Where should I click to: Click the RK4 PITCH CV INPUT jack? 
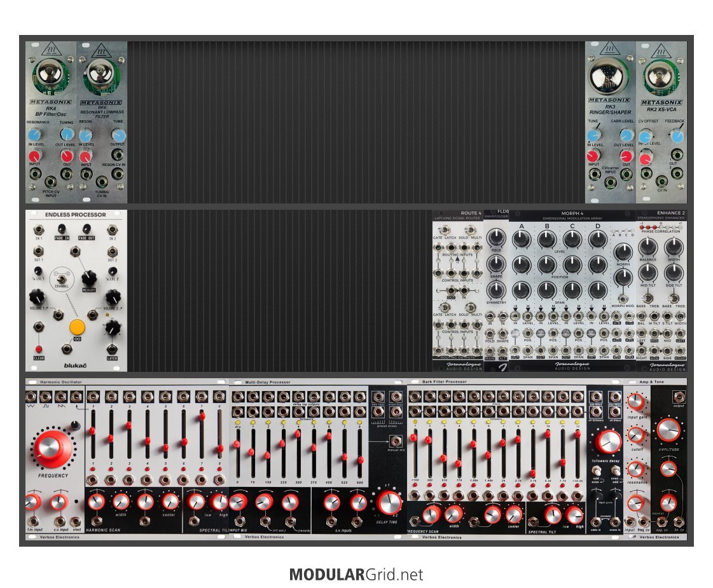click(50, 182)
